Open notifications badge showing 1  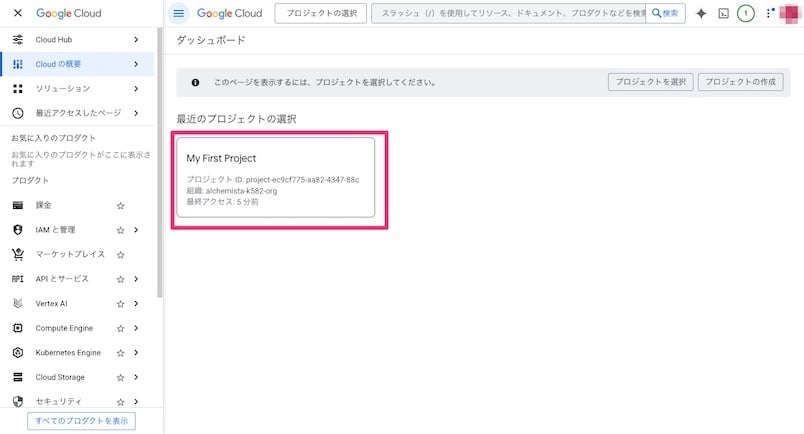click(x=745, y=14)
